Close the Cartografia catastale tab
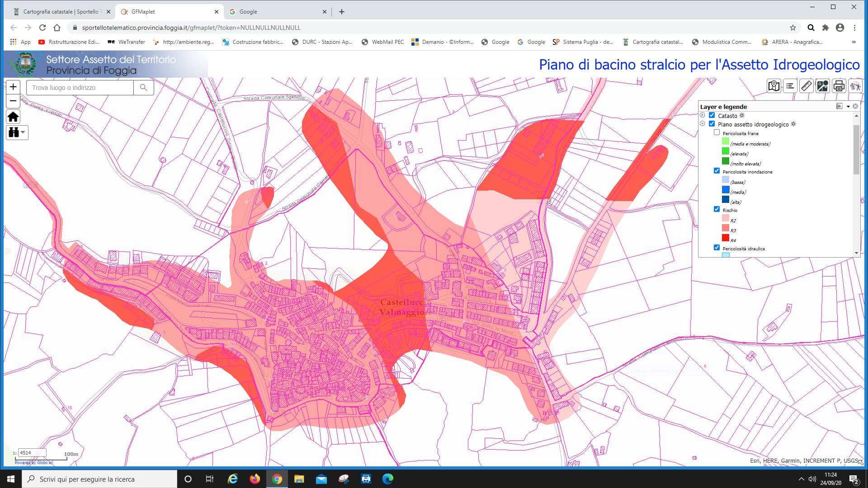868x488 pixels. pyautogui.click(x=108, y=12)
